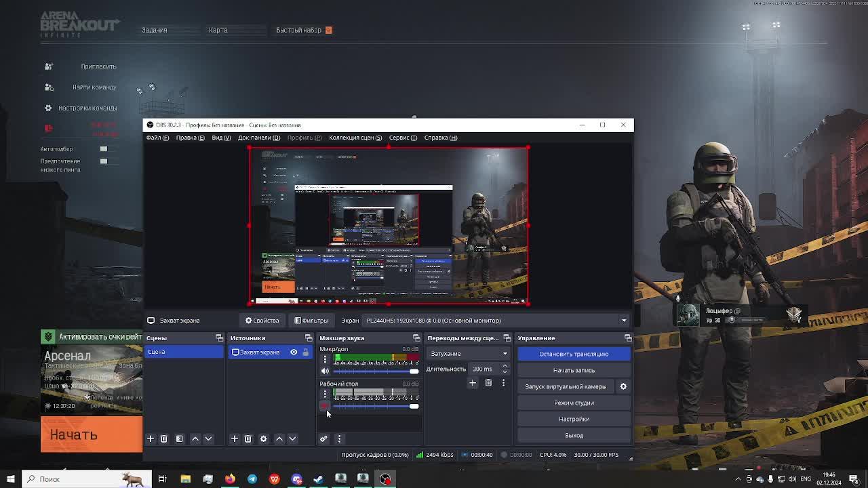Open the Коллекция сцен menu
Viewport: 868px width, 488px height.
[x=355, y=138]
